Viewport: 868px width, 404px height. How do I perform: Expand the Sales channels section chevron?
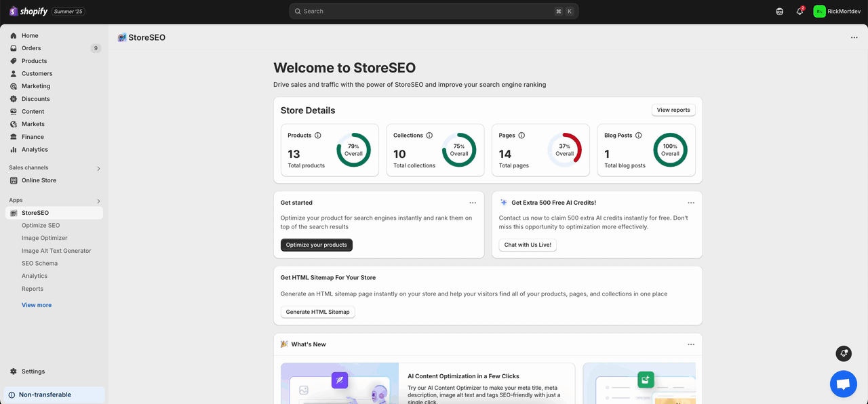(x=98, y=168)
